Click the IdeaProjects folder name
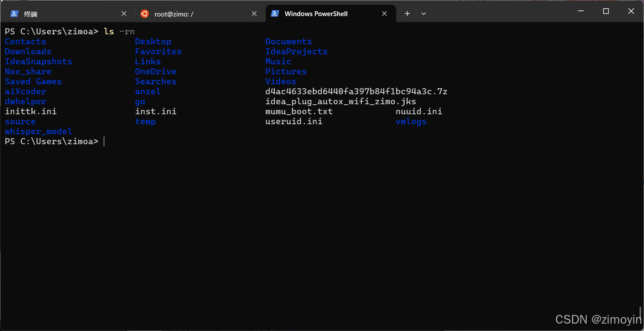Image resolution: width=644 pixels, height=331 pixels. (296, 52)
